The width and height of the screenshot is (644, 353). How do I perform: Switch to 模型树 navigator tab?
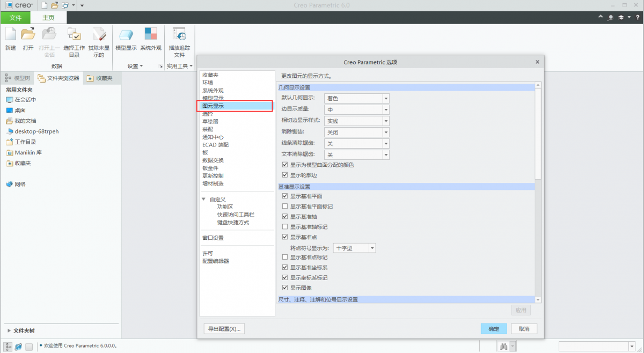pyautogui.click(x=18, y=78)
